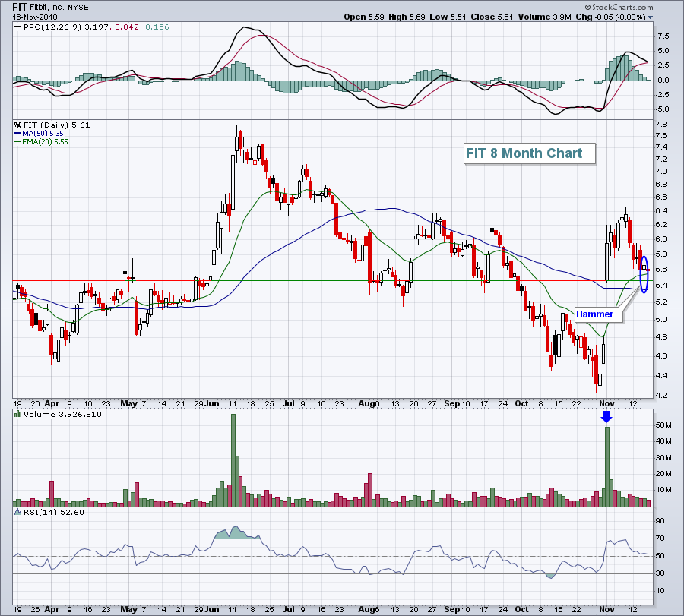
Task: Click the PPO(12,26,9) indicator label
Action: click(x=46, y=27)
